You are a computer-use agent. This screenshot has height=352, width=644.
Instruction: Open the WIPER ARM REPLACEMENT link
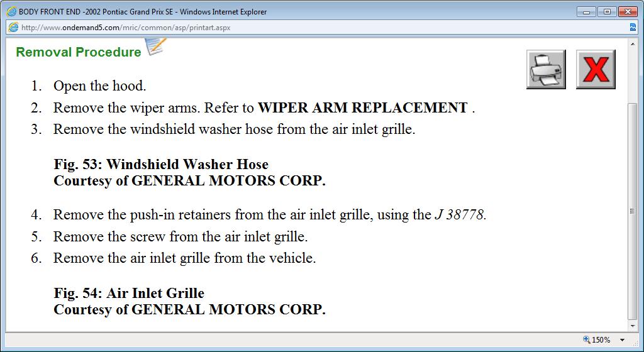point(362,108)
